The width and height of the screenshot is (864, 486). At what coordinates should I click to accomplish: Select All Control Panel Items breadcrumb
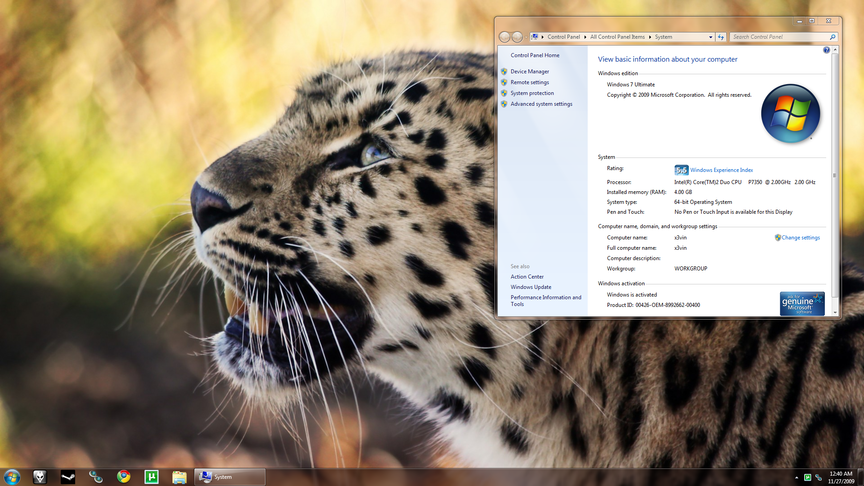(x=617, y=37)
